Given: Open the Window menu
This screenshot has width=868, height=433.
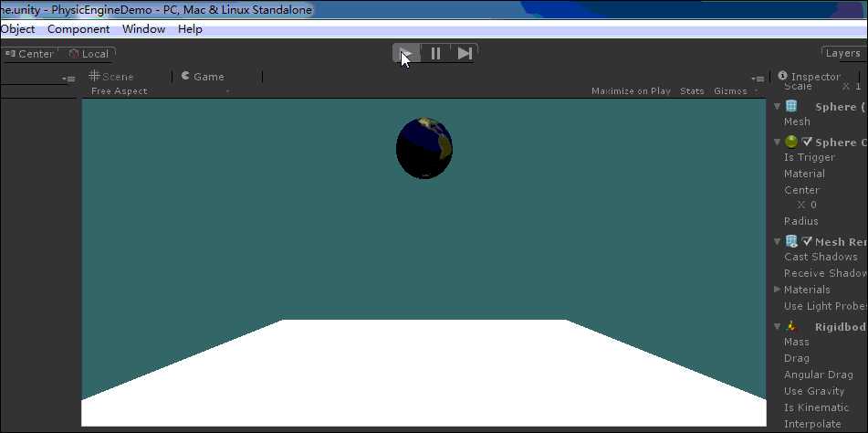Looking at the screenshot, I should (144, 29).
